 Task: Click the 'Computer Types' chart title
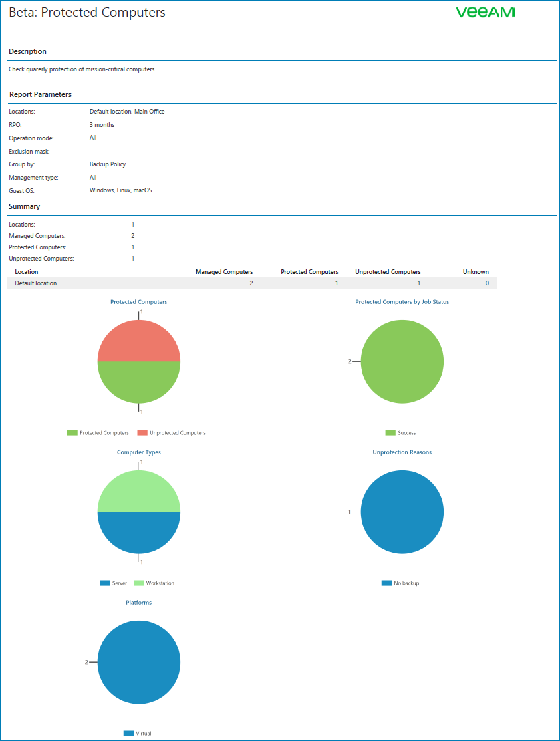click(139, 452)
